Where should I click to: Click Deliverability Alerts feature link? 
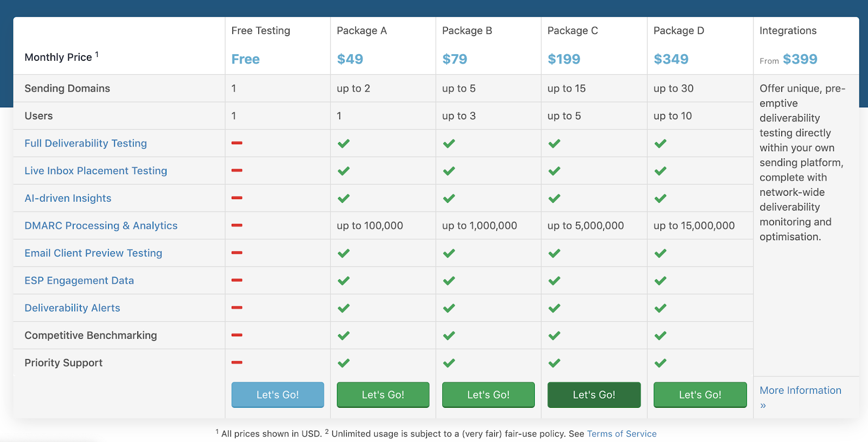click(72, 308)
